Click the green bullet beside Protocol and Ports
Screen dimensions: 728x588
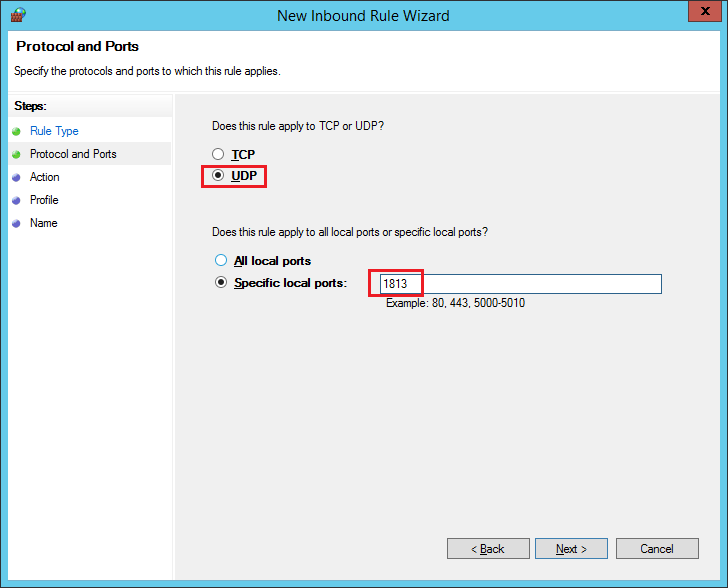pos(16,154)
